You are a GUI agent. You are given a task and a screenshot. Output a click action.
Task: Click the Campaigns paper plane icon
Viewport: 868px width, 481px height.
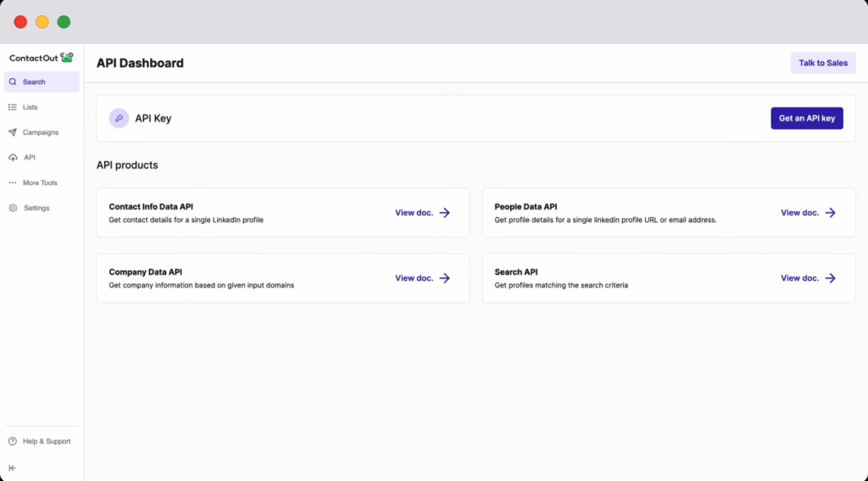pos(13,132)
